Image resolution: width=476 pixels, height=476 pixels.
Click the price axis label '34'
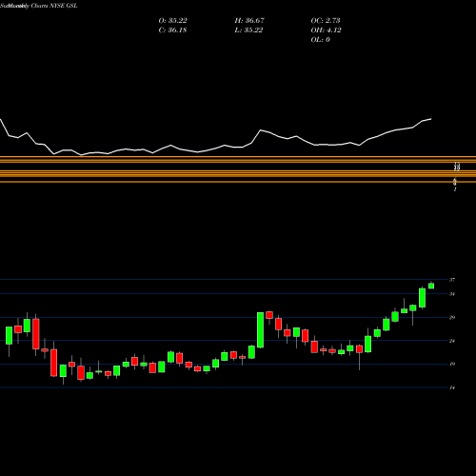452,294
